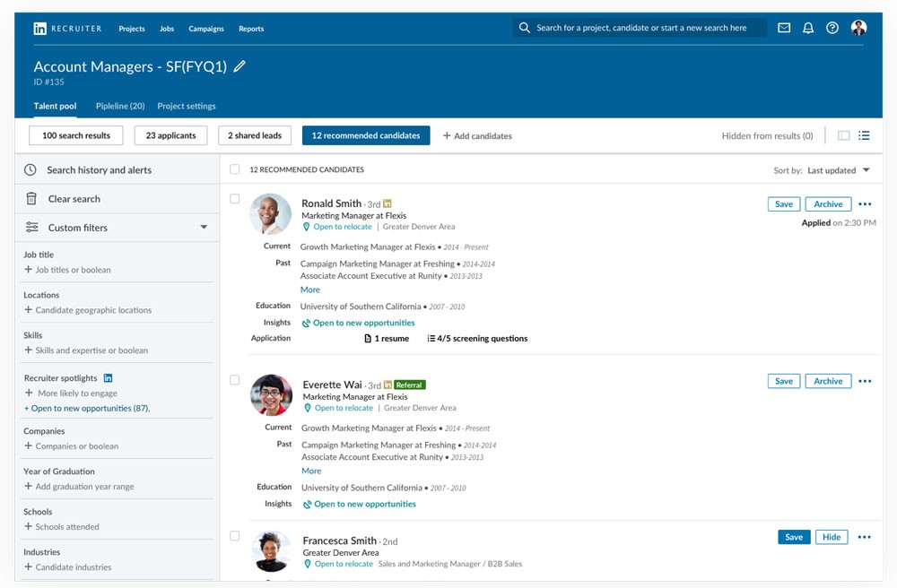Expand More past positions for Everette Wai

coord(311,471)
